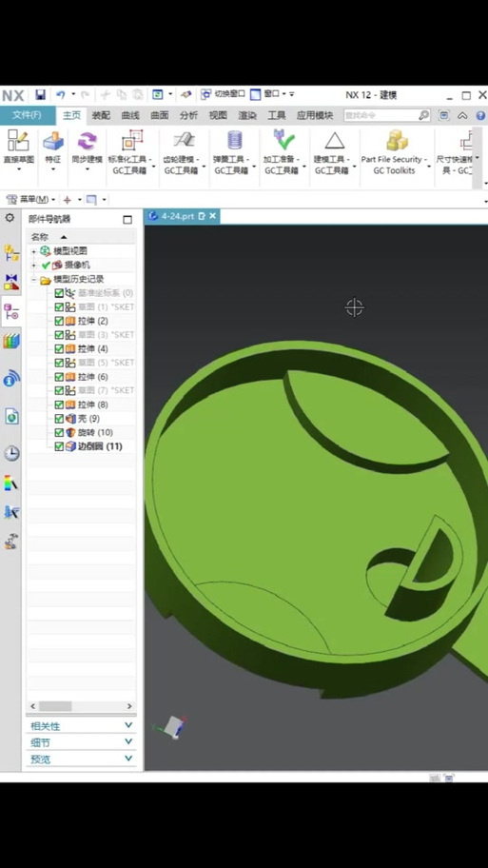488x868 pixels.
Task: Click the navigator horizontal scrollbar right arrow
Action: [129, 706]
